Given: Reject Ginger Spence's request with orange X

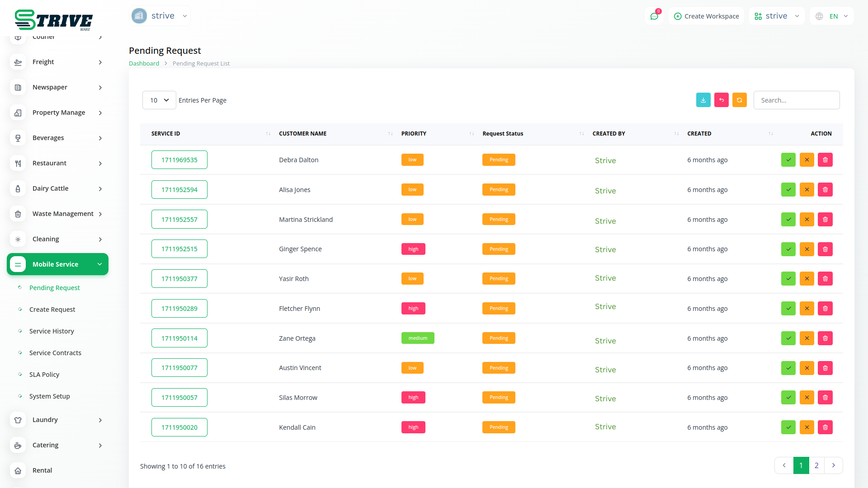Looking at the screenshot, I should (807, 249).
